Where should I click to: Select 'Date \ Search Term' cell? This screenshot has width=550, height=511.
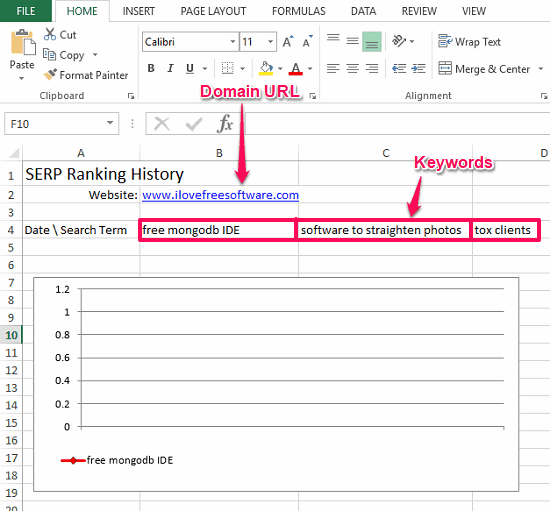[x=81, y=230]
